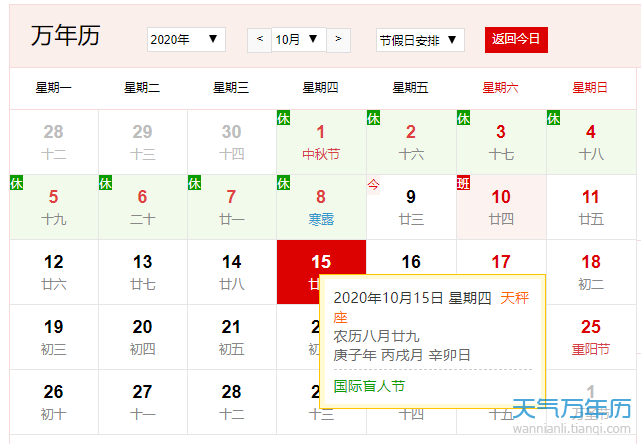
Task: Click the 休 badge on October 7
Action: click(x=195, y=183)
